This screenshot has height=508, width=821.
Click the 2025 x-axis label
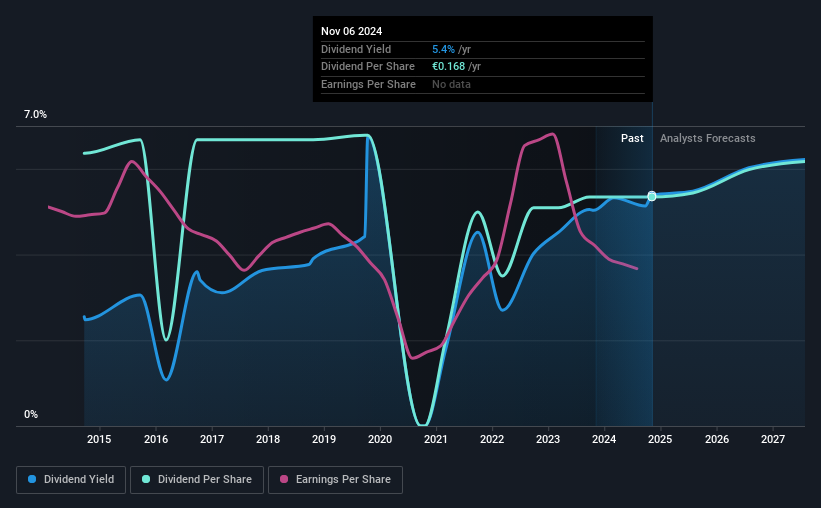click(x=660, y=439)
